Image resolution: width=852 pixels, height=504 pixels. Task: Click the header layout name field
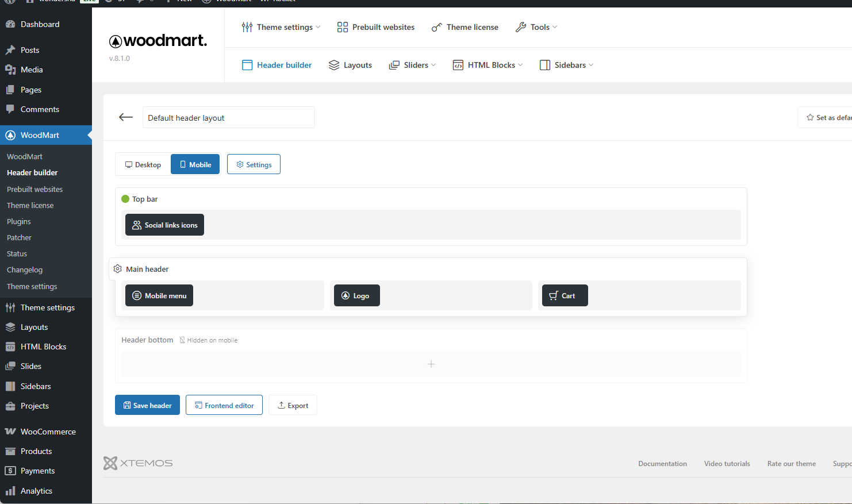[229, 117]
